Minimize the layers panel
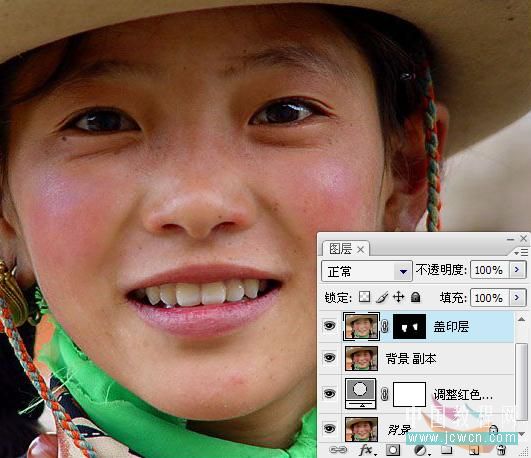Screen dimensions: 531x458 point(511,239)
